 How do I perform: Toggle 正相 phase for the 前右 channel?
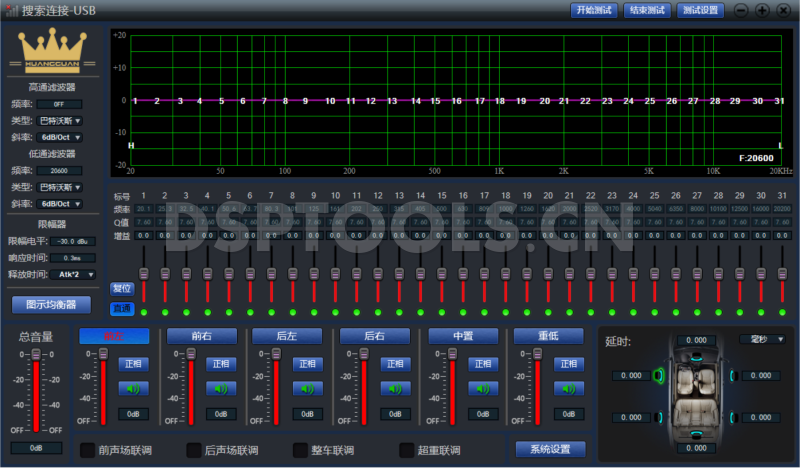click(221, 364)
